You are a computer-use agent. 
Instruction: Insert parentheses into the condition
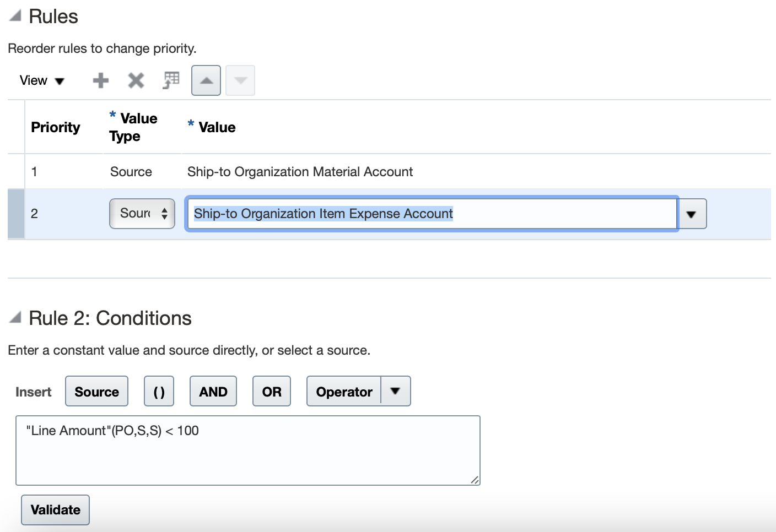point(159,392)
